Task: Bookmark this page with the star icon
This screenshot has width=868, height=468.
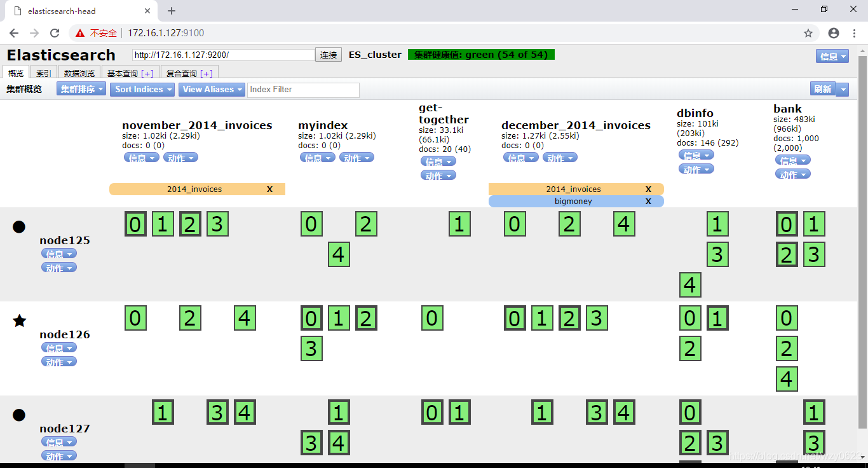Action: point(808,33)
